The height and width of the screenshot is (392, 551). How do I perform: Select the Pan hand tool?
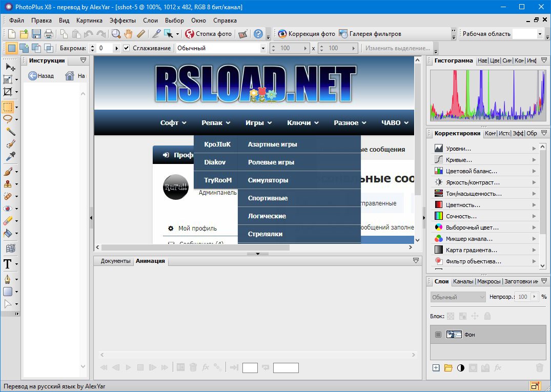pyautogui.click(x=128, y=34)
